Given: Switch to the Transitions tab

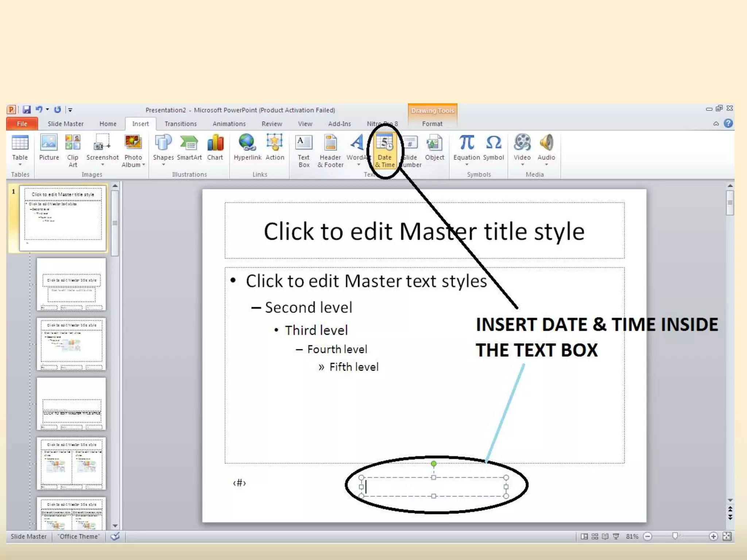Looking at the screenshot, I should [x=180, y=124].
